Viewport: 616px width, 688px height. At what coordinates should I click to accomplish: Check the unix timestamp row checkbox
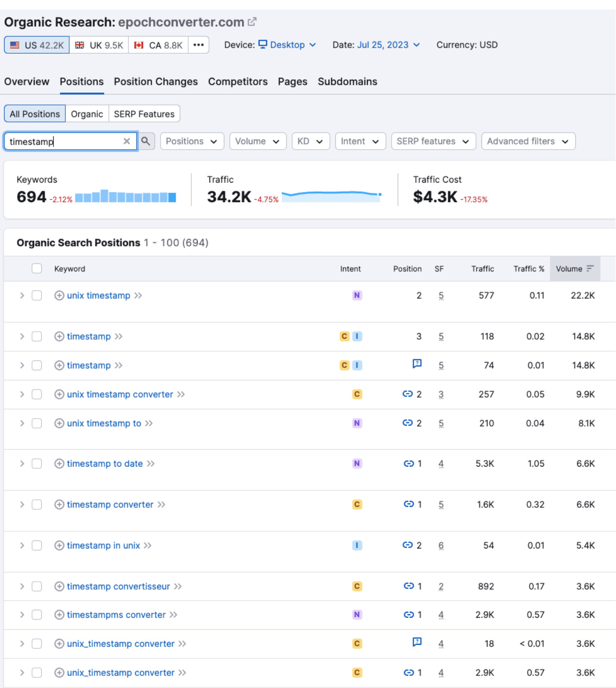coord(37,296)
